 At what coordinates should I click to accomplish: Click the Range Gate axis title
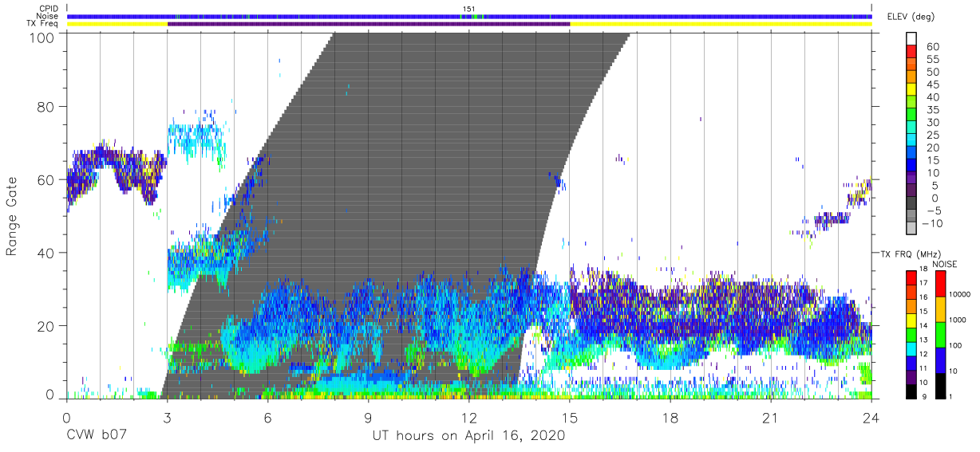[12, 217]
